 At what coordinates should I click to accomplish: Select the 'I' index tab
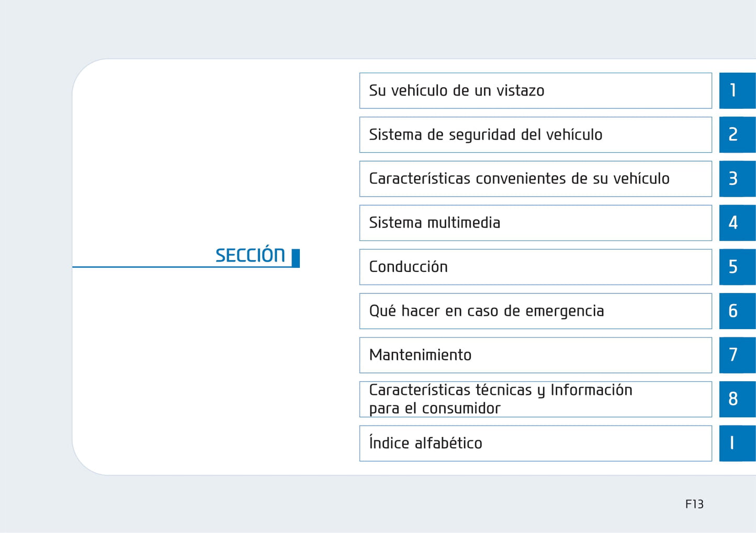click(x=737, y=443)
